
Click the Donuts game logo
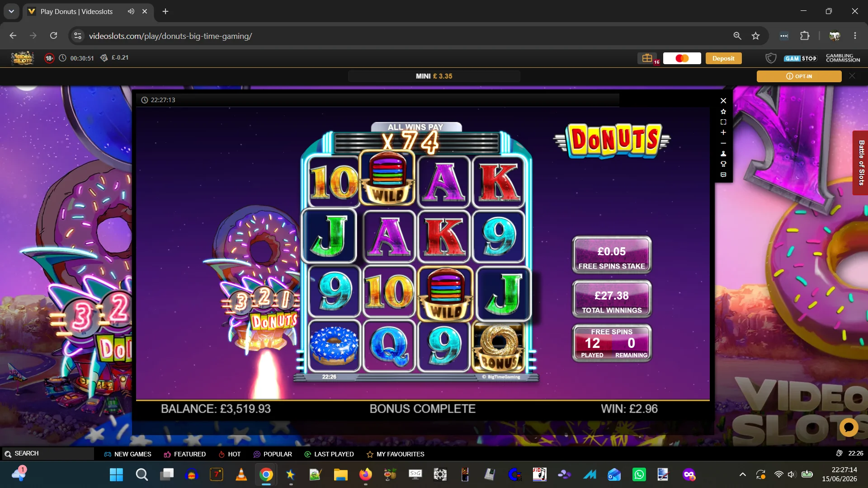[612, 141]
